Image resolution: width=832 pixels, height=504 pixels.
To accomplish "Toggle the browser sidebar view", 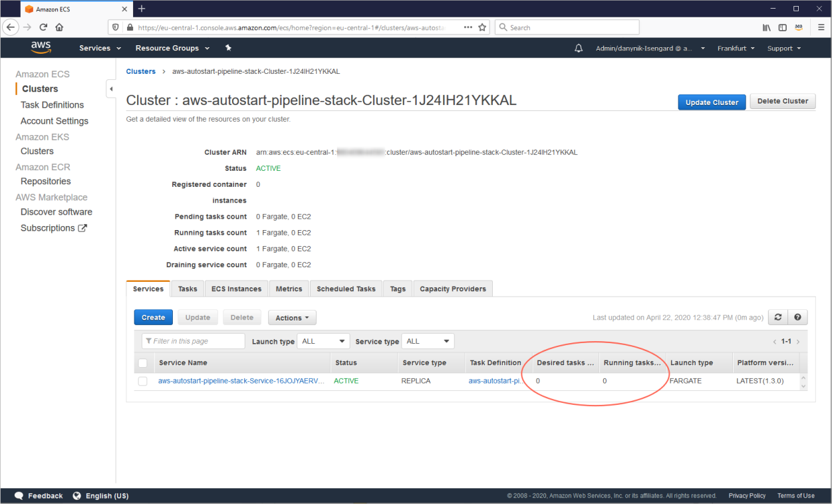I will [x=783, y=27].
